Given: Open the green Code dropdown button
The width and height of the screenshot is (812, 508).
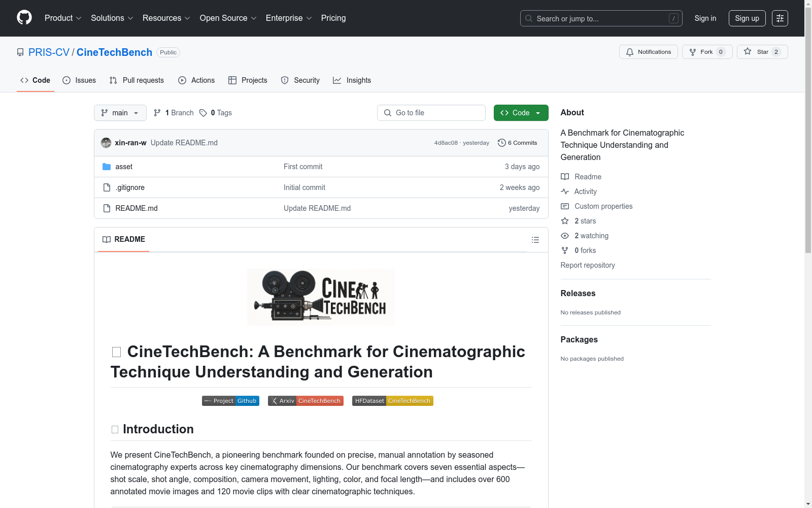Looking at the screenshot, I should [521, 113].
